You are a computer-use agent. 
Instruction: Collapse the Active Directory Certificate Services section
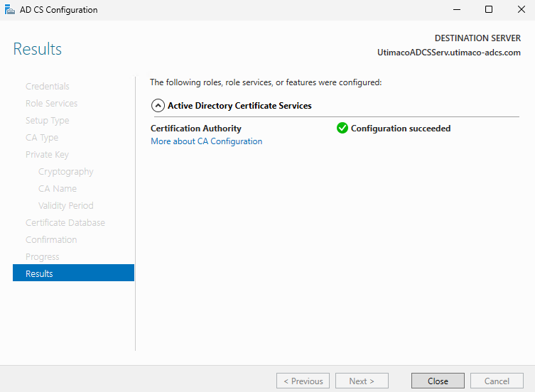(x=158, y=106)
